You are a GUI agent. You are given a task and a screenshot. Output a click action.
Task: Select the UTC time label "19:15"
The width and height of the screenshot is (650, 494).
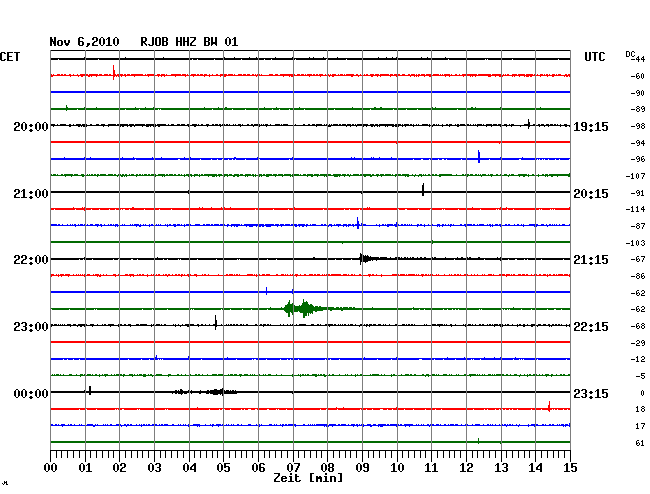coord(591,126)
